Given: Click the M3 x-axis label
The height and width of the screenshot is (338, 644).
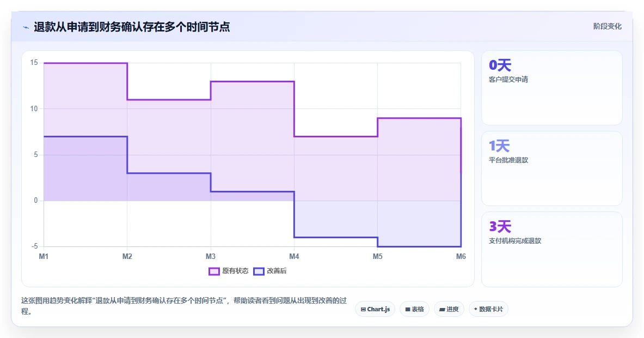Looking at the screenshot, I should click(210, 257).
